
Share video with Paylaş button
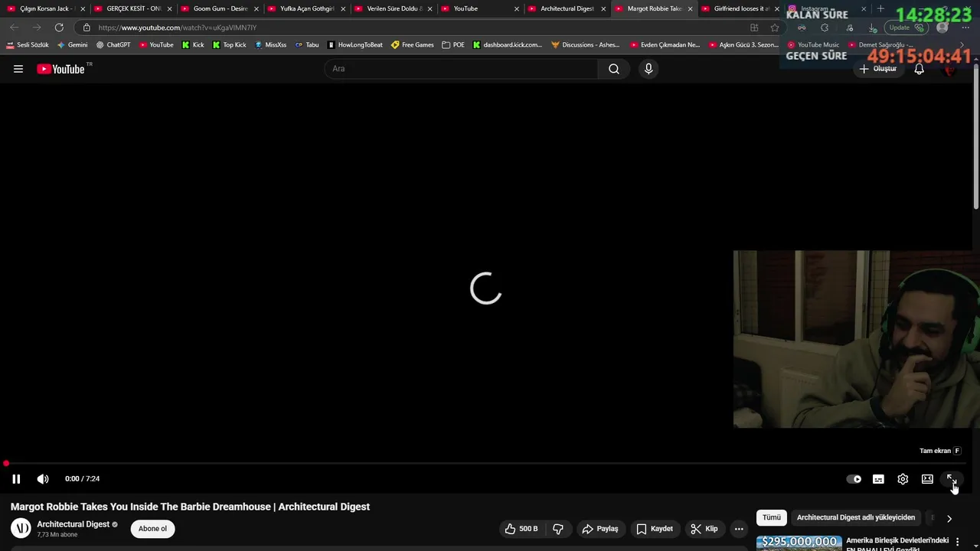pos(599,529)
